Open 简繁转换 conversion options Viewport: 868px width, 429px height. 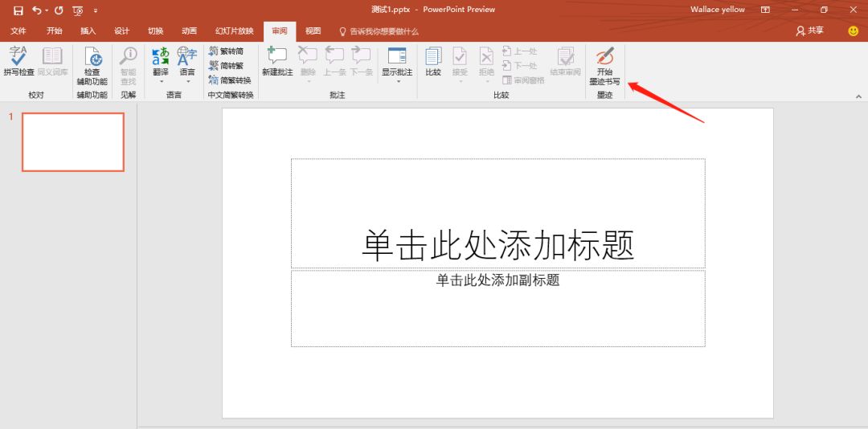point(229,80)
